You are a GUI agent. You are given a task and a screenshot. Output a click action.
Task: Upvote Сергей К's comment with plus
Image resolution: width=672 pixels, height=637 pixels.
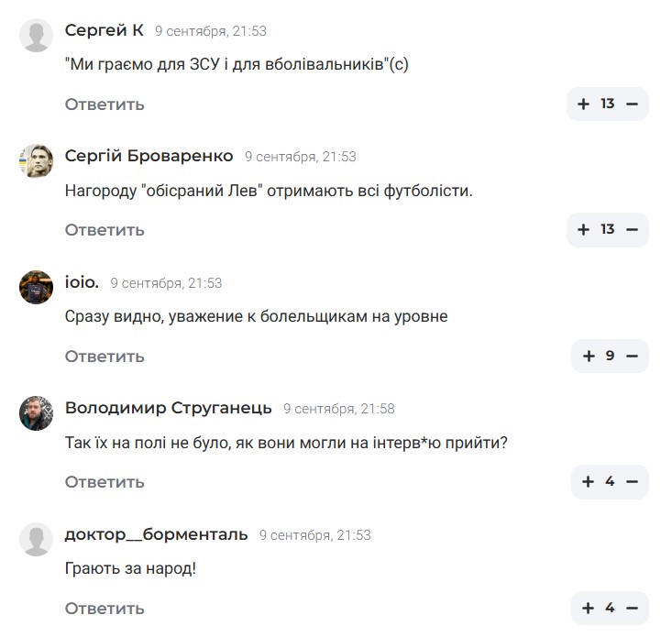click(583, 104)
